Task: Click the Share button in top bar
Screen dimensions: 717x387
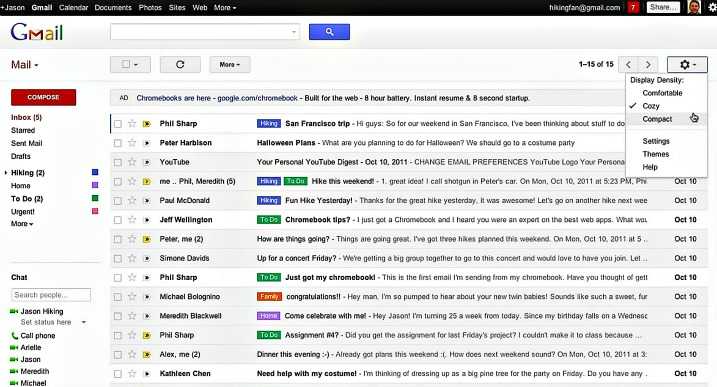Action: pyautogui.click(x=663, y=7)
